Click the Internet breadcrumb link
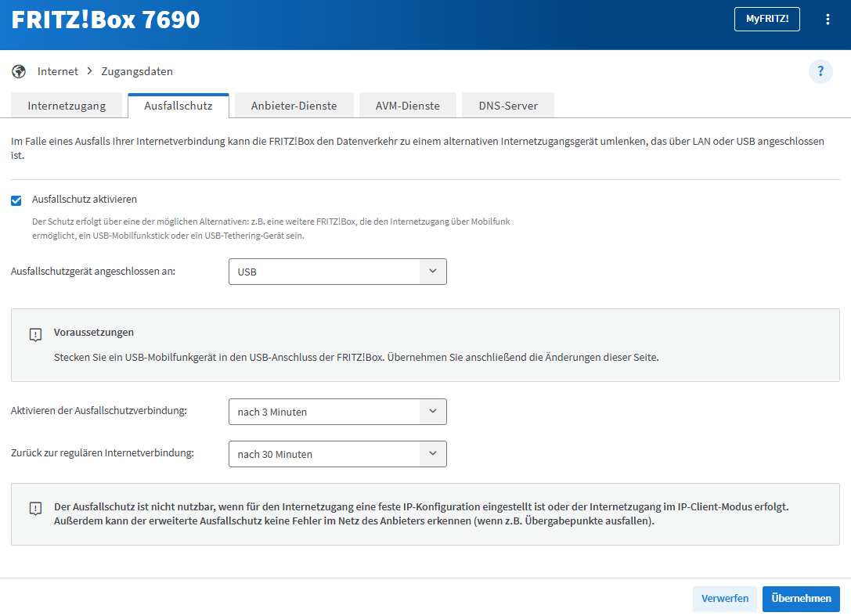This screenshot has width=851, height=616. [x=58, y=71]
